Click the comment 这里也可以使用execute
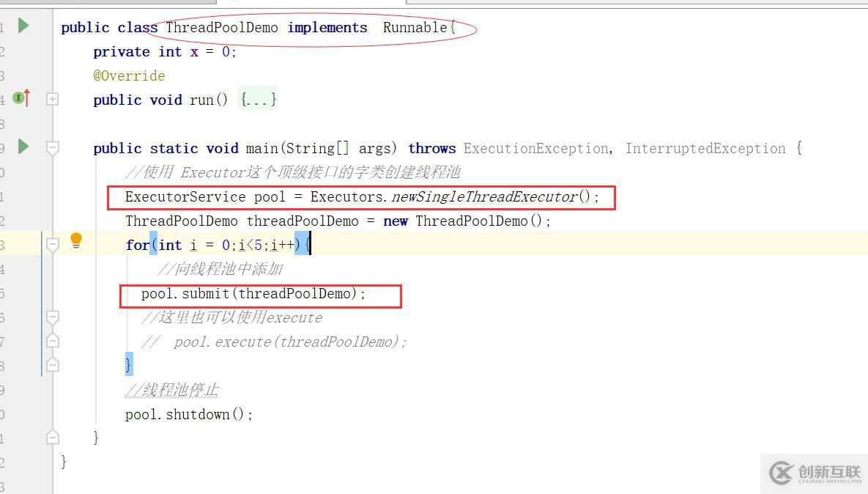The width and height of the screenshot is (868, 494). point(232,317)
